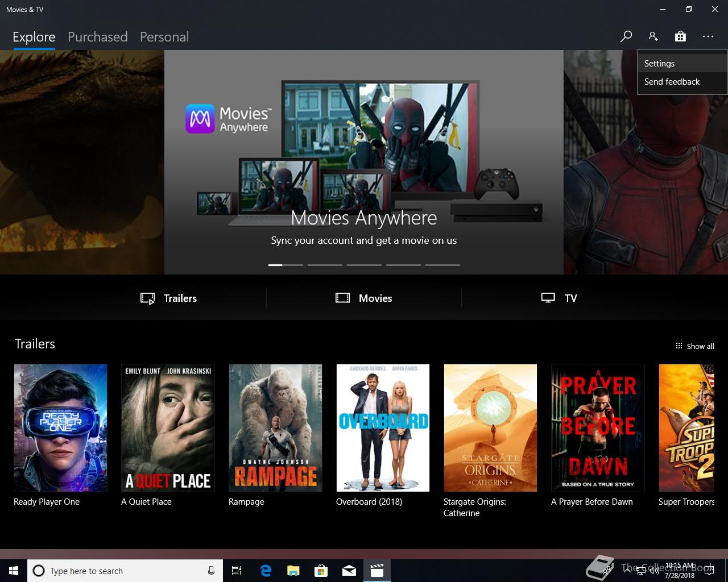Image resolution: width=728 pixels, height=582 pixels.
Task: Open the account sign-in icon
Action: click(x=653, y=36)
